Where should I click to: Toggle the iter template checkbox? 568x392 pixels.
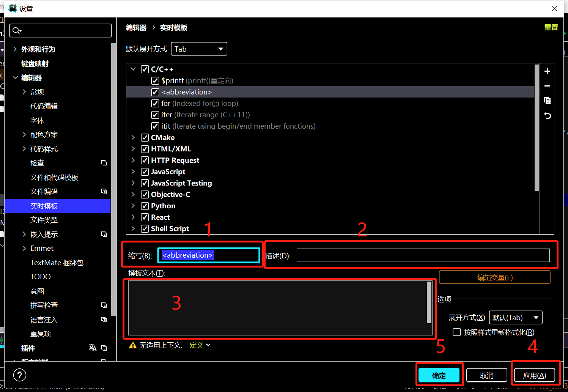point(155,115)
